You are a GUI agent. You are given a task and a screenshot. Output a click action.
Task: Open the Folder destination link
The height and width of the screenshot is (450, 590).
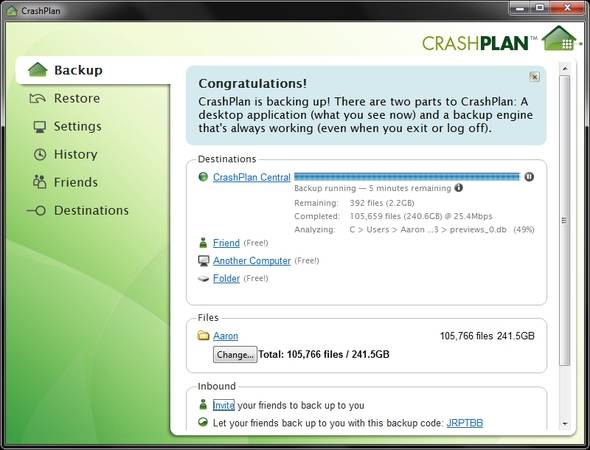tap(226, 278)
